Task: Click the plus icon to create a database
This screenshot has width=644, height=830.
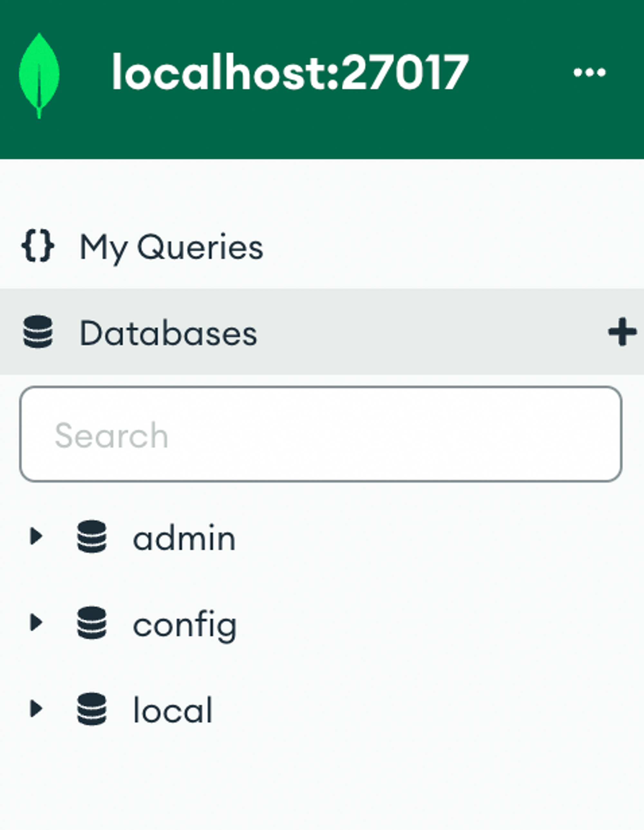Action: click(x=622, y=332)
